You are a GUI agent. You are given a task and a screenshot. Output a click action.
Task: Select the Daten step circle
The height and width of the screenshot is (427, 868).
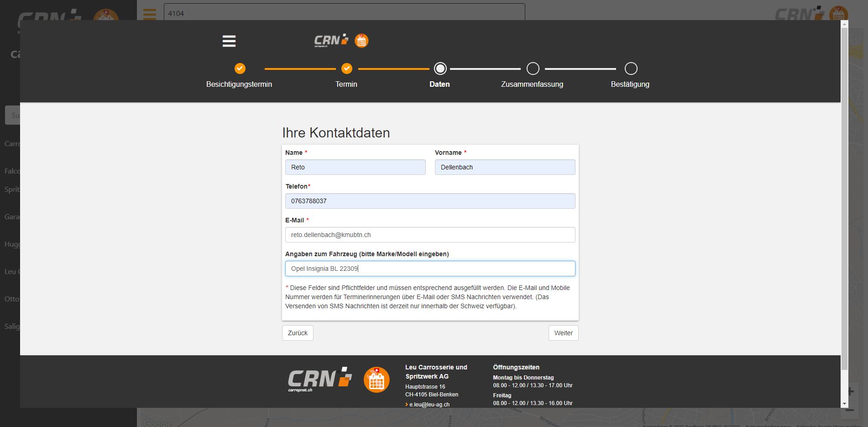[x=440, y=69]
